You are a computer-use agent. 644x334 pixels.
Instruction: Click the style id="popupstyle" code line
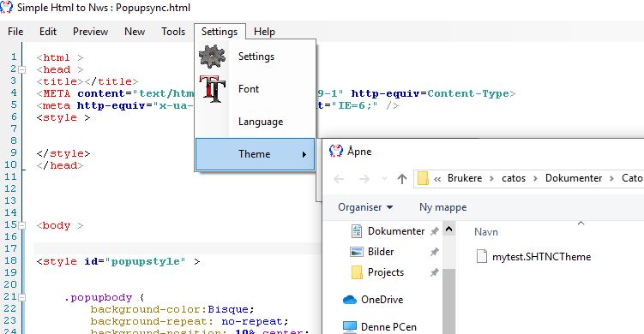[x=117, y=261]
